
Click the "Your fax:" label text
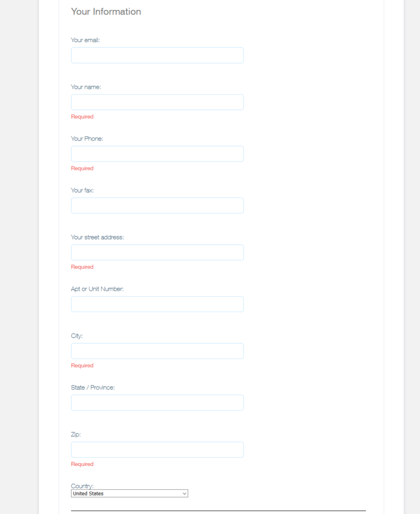[82, 190]
